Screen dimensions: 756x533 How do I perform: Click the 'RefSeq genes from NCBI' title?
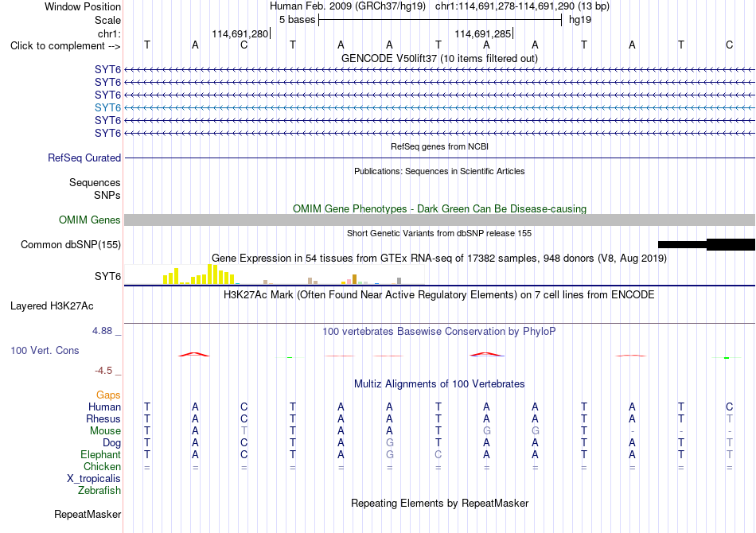439,146
